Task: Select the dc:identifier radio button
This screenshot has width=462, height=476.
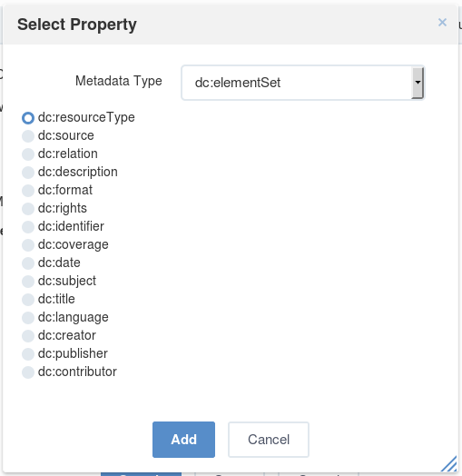Action: pyautogui.click(x=28, y=227)
